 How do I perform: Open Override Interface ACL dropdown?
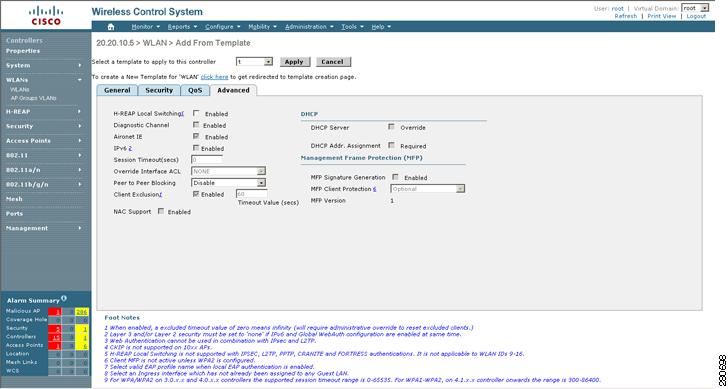(228, 171)
